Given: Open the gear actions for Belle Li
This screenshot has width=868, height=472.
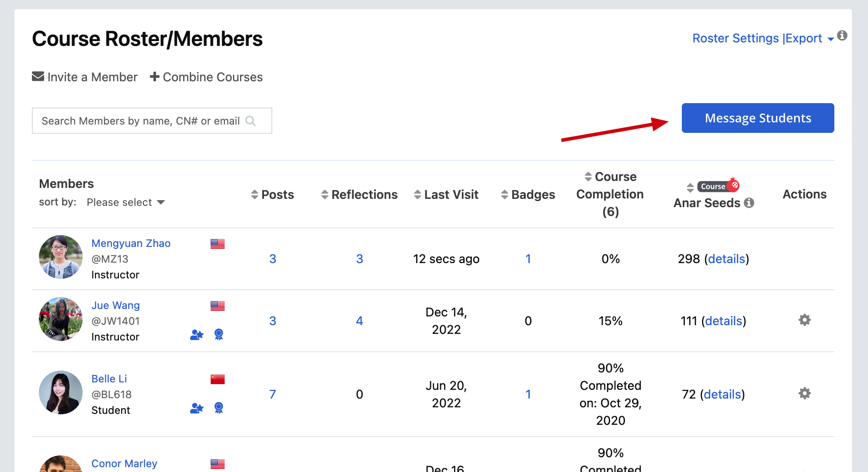Looking at the screenshot, I should pyautogui.click(x=805, y=393).
